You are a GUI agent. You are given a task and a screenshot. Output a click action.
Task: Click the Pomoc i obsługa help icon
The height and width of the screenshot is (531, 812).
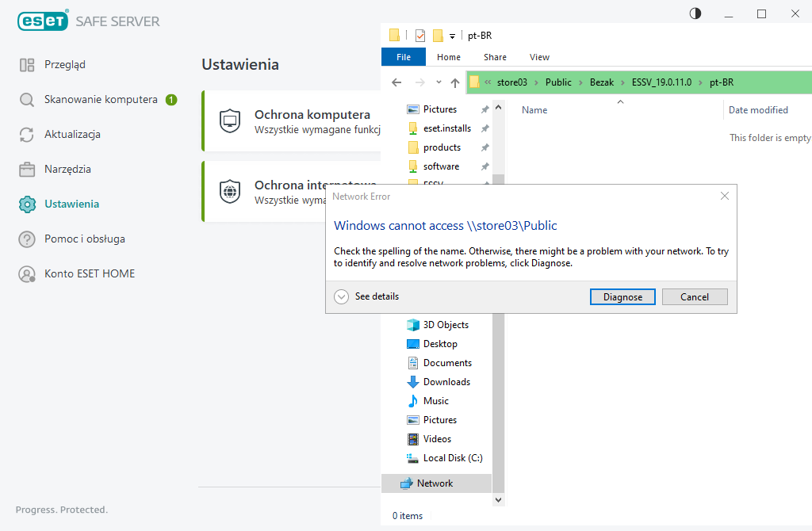27,239
